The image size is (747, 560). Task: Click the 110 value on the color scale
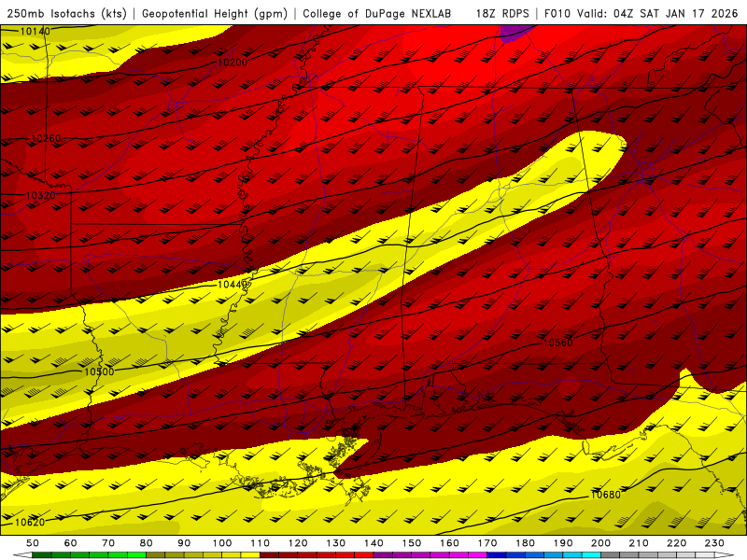click(x=260, y=543)
